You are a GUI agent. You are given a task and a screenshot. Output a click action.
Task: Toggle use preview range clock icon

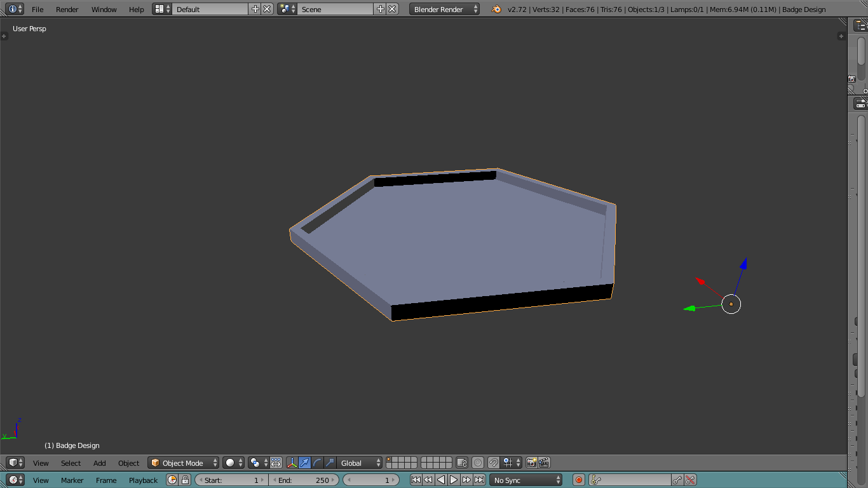point(172,480)
